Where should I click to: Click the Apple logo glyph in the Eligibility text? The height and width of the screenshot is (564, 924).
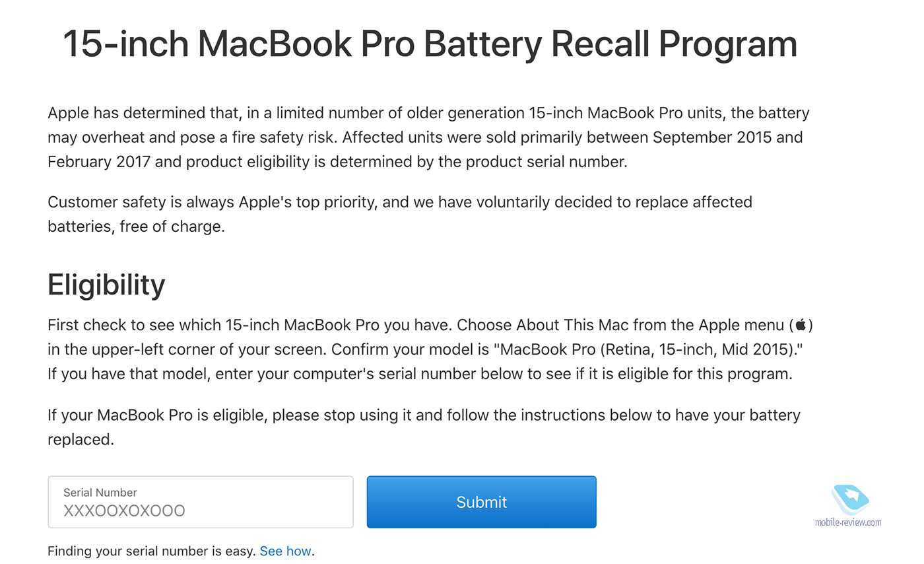click(x=801, y=325)
